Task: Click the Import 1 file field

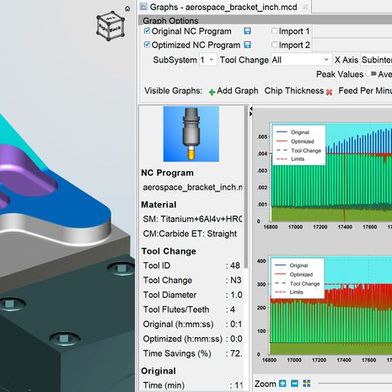Action: pyautogui.click(x=352, y=31)
